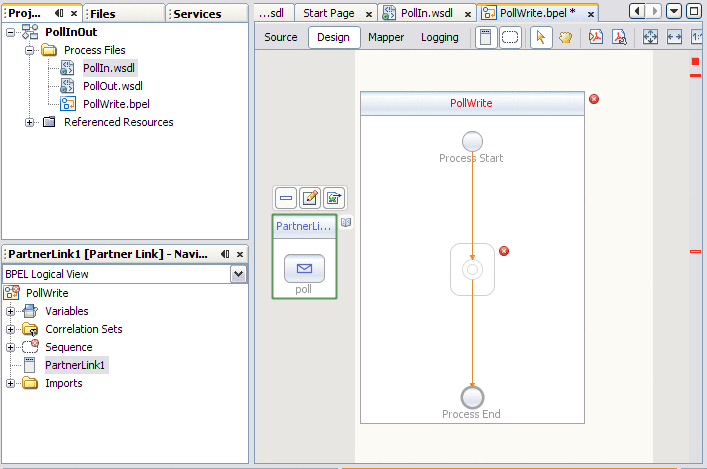Close the Navigator panel

[x=240, y=254]
